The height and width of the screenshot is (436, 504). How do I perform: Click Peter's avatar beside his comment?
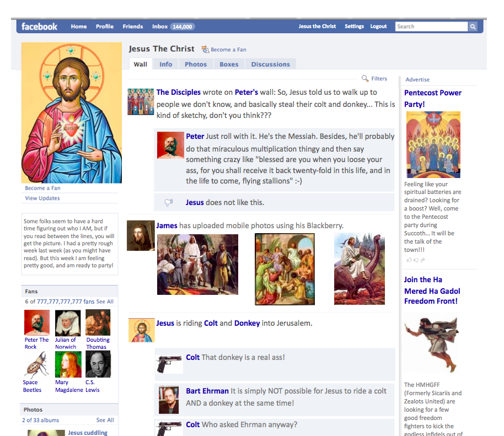click(x=170, y=145)
